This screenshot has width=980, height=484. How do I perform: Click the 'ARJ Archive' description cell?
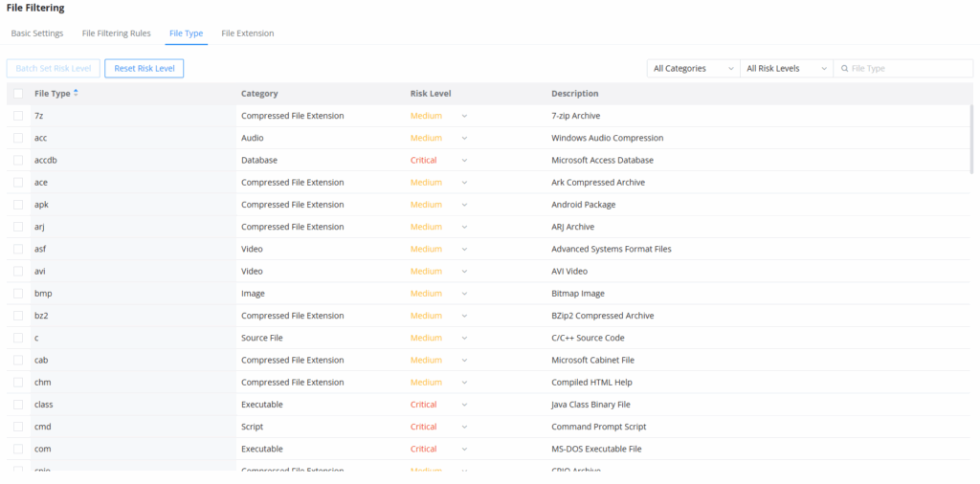tap(572, 227)
